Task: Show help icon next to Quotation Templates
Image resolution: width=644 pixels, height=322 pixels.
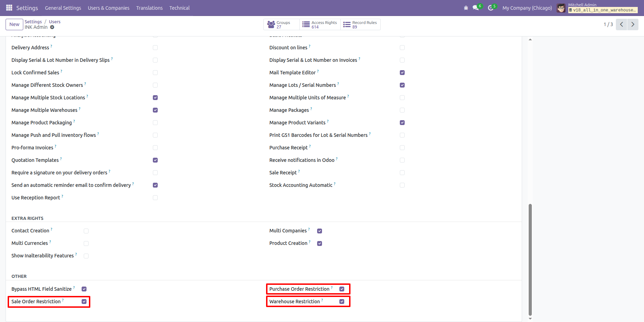Action: pyautogui.click(x=61, y=158)
